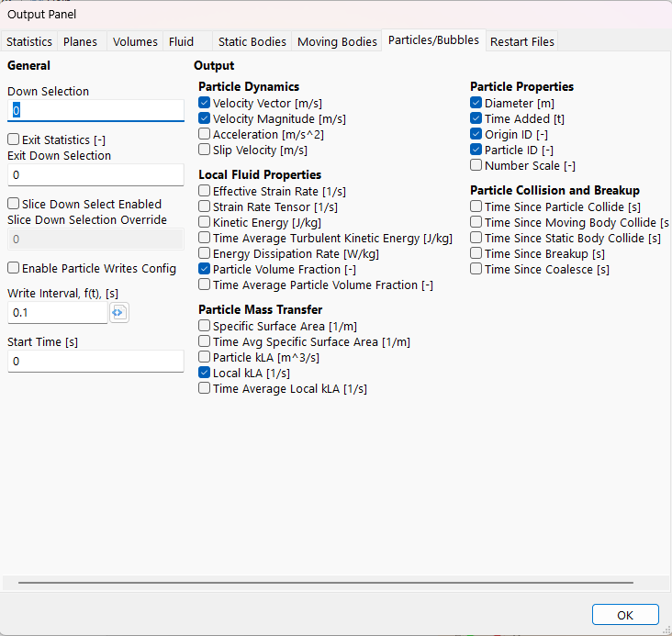672x636 pixels.
Task: Click the function icon beside Write Interval
Action: (x=119, y=313)
